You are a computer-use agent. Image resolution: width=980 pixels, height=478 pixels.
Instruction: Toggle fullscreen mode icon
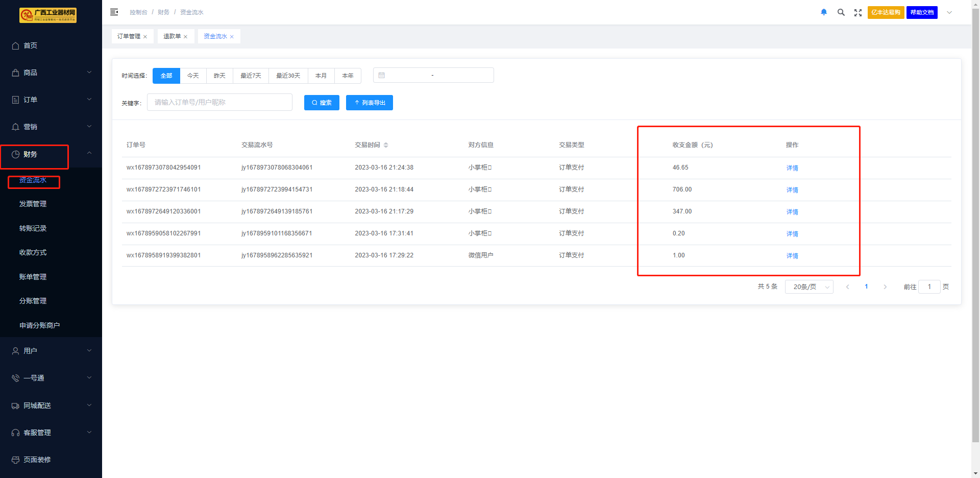click(858, 13)
